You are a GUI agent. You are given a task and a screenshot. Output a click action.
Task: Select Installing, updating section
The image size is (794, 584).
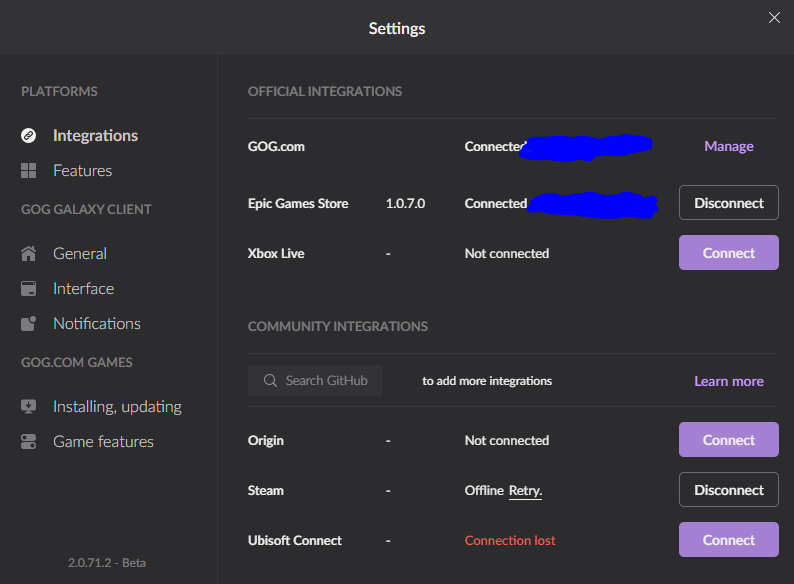(117, 407)
